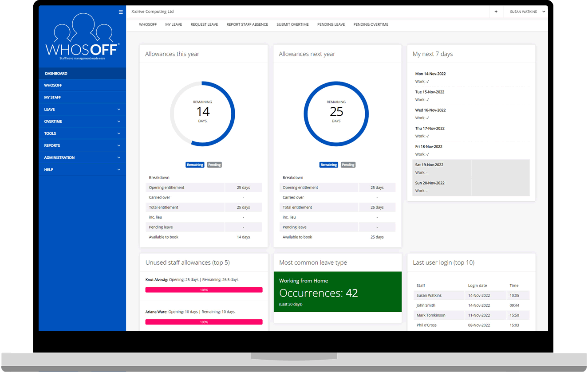588x372 pixels.
Task: Open the hamburger menu icon
Action: (121, 12)
